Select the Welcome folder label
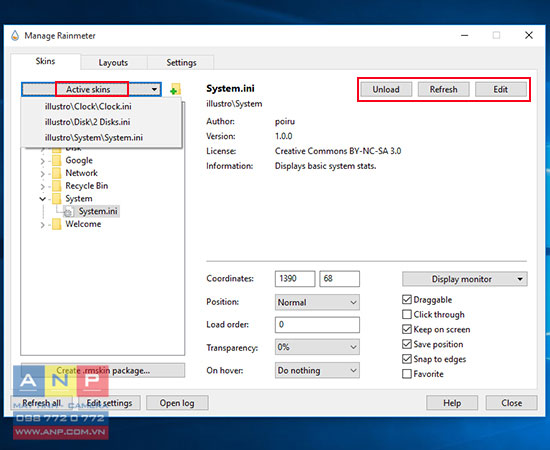 coord(83,224)
